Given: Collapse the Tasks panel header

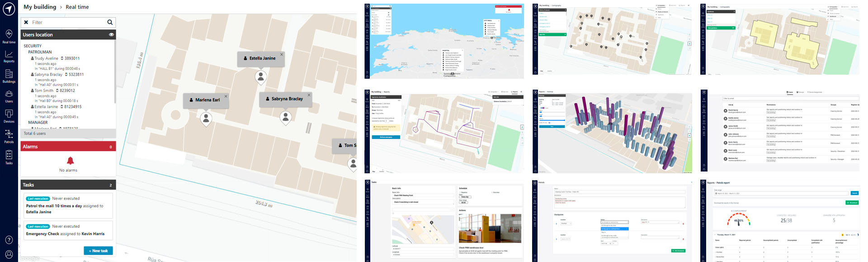Looking at the screenshot, I should coord(68,185).
